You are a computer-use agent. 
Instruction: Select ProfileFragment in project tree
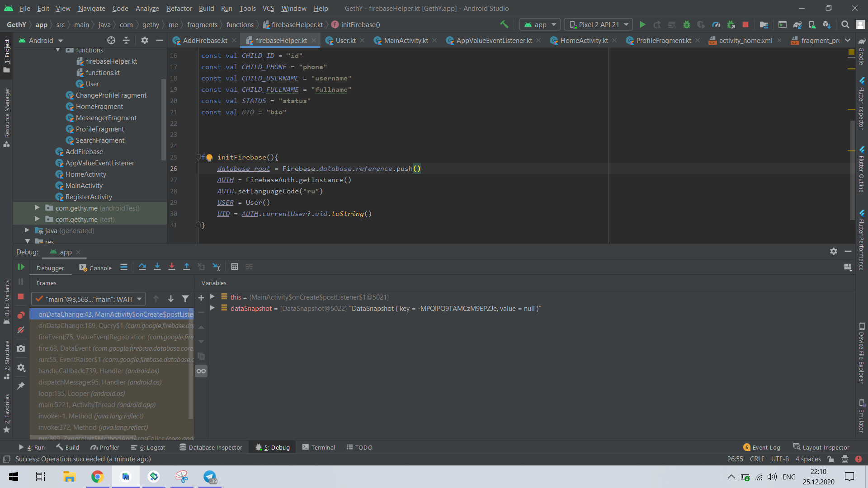pos(99,129)
